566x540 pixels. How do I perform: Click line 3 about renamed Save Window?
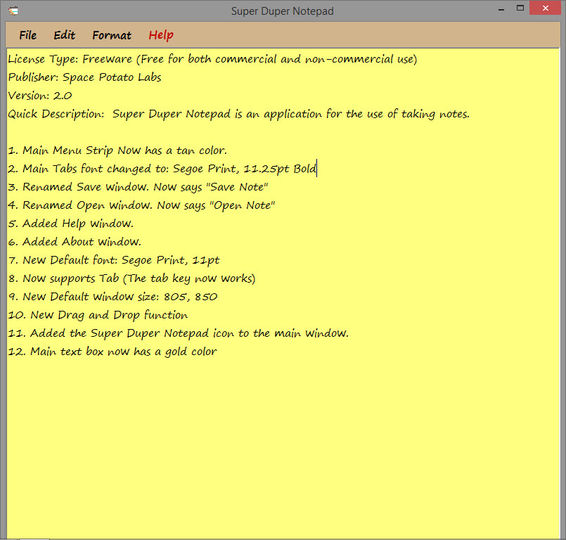point(138,187)
